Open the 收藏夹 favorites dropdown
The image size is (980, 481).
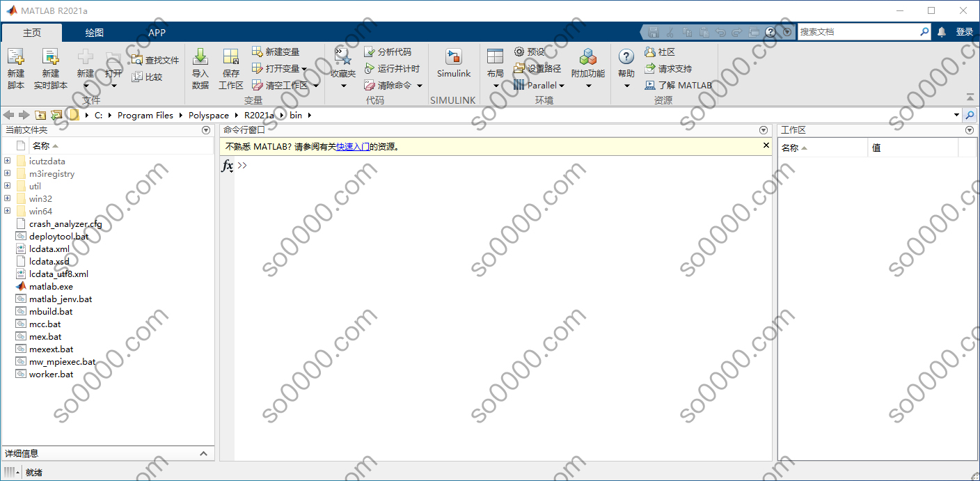click(x=343, y=86)
